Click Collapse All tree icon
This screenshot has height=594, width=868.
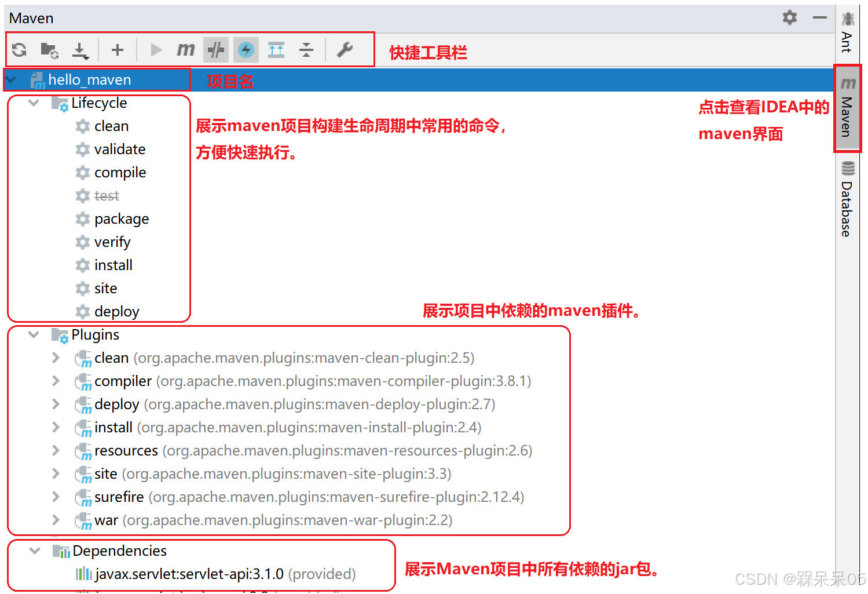306,50
